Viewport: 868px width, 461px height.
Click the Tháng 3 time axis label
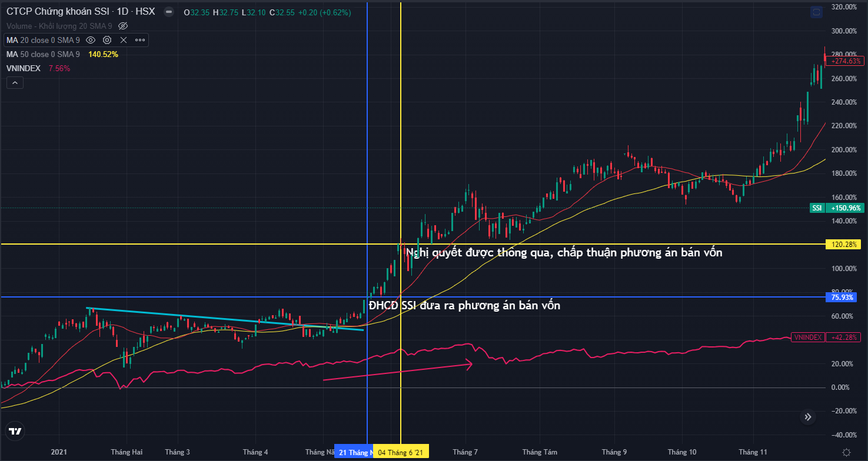pos(177,452)
